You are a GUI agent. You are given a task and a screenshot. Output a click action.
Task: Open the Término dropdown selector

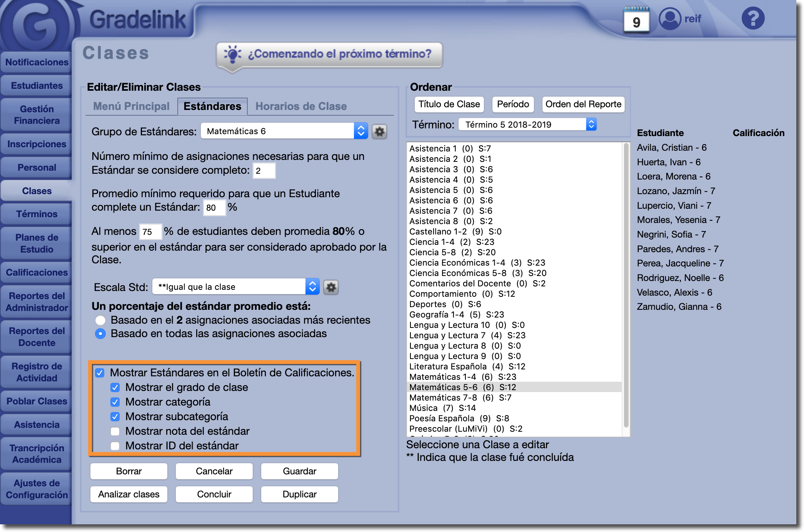pyautogui.click(x=527, y=125)
